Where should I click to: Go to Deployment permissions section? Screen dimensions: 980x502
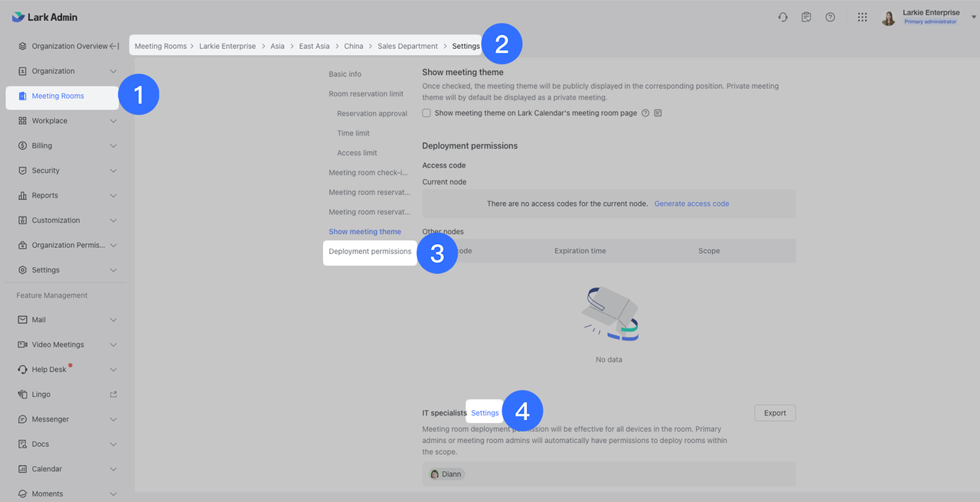(370, 251)
